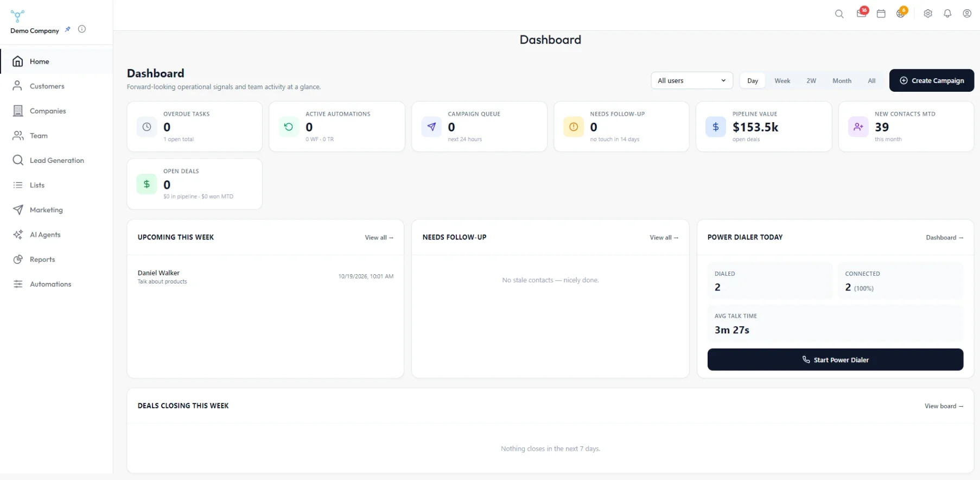
Task: Go to Home in the sidebar
Action: (x=56, y=61)
